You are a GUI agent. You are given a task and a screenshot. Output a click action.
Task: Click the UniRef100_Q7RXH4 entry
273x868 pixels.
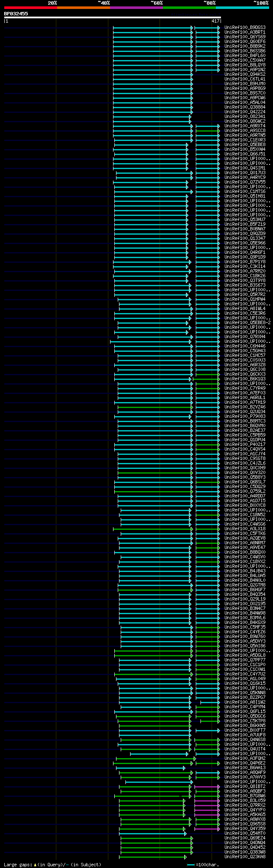(x=245, y=336)
